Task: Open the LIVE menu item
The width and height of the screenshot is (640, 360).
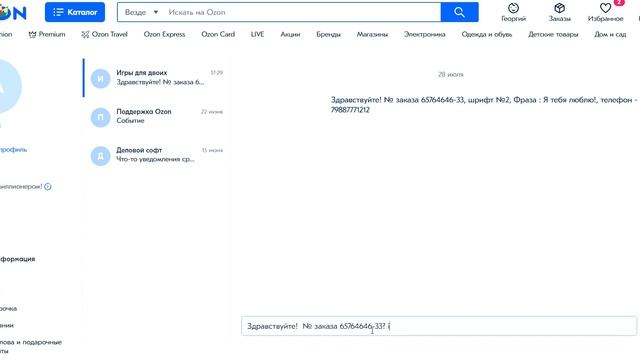Action: (258, 34)
